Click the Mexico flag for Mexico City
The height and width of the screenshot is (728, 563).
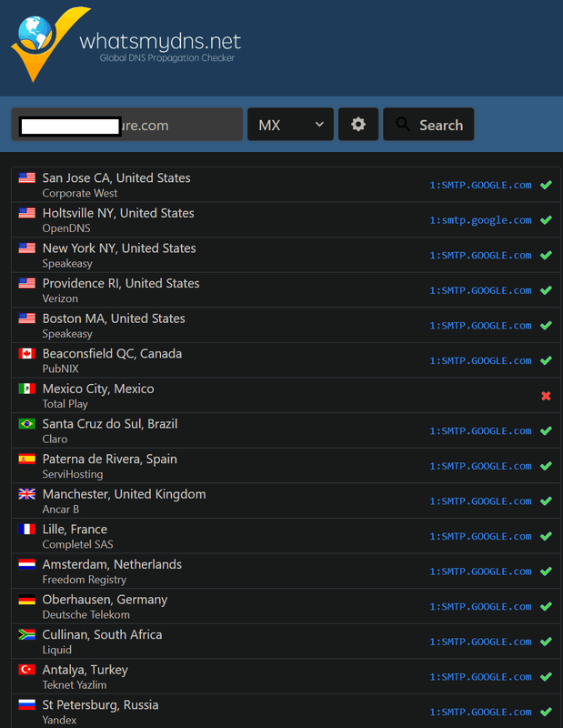coord(27,389)
